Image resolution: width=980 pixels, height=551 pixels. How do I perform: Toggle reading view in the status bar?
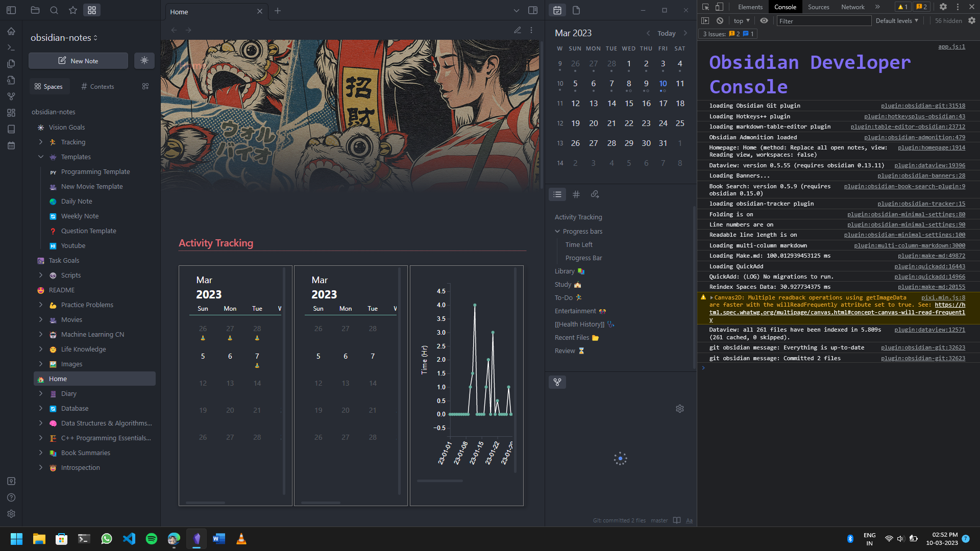pyautogui.click(x=677, y=520)
